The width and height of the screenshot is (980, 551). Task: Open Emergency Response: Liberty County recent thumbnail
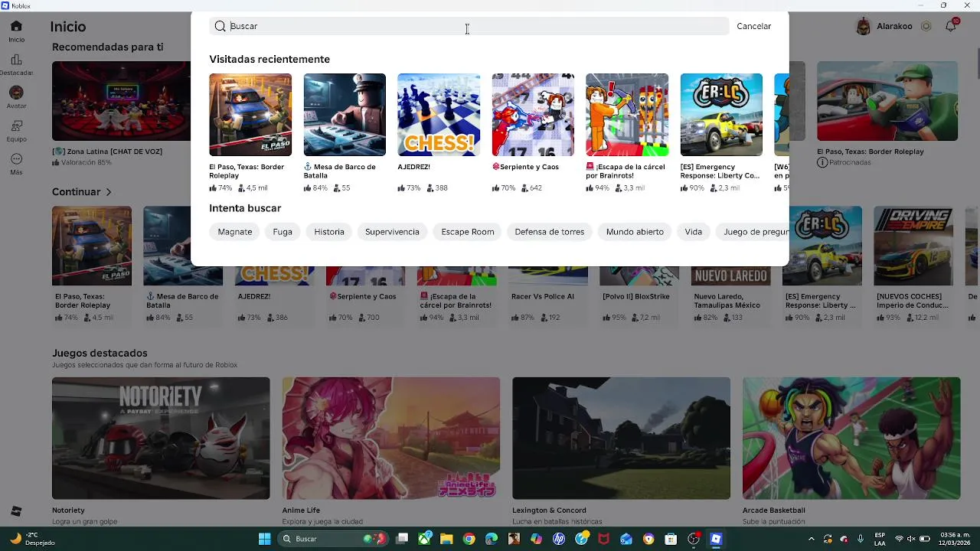tap(721, 115)
